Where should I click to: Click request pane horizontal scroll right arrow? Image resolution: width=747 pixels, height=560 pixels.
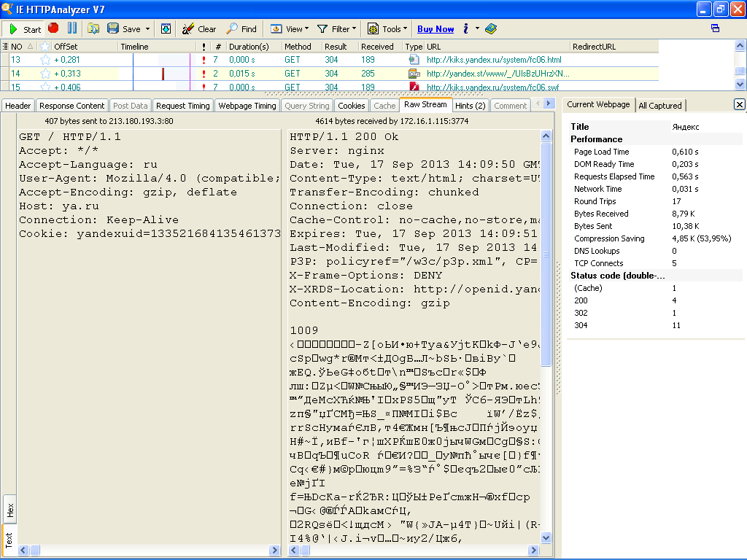tap(274, 550)
